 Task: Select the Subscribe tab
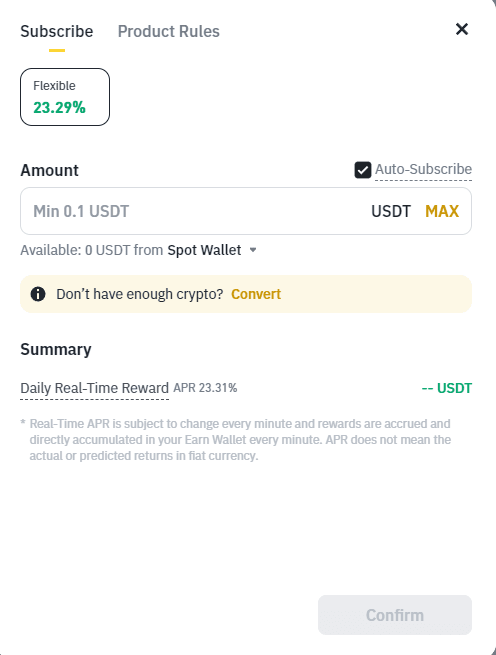tap(57, 31)
